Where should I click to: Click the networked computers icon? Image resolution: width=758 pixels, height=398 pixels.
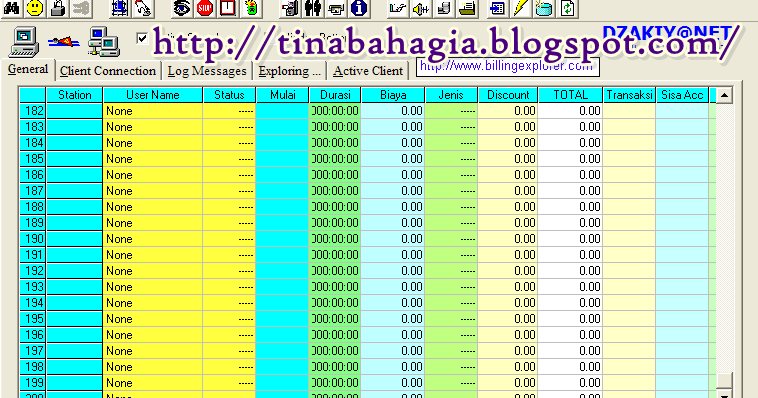pyautogui.click(x=103, y=42)
